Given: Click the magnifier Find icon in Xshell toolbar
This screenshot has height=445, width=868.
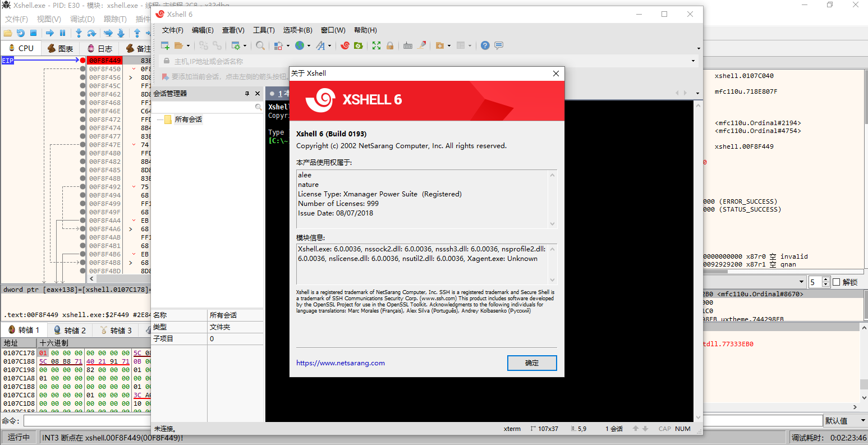Looking at the screenshot, I should (x=260, y=45).
